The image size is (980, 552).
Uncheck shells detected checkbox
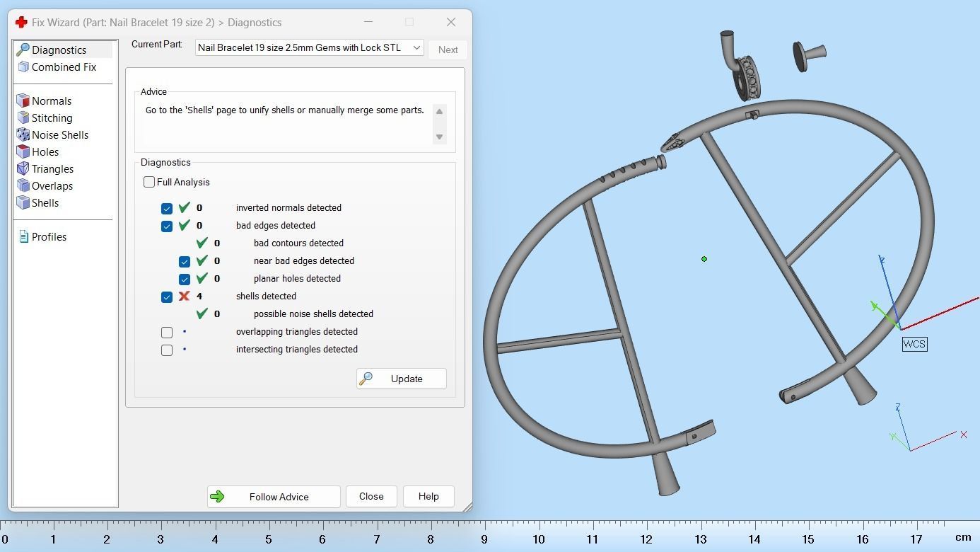[167, 297]
